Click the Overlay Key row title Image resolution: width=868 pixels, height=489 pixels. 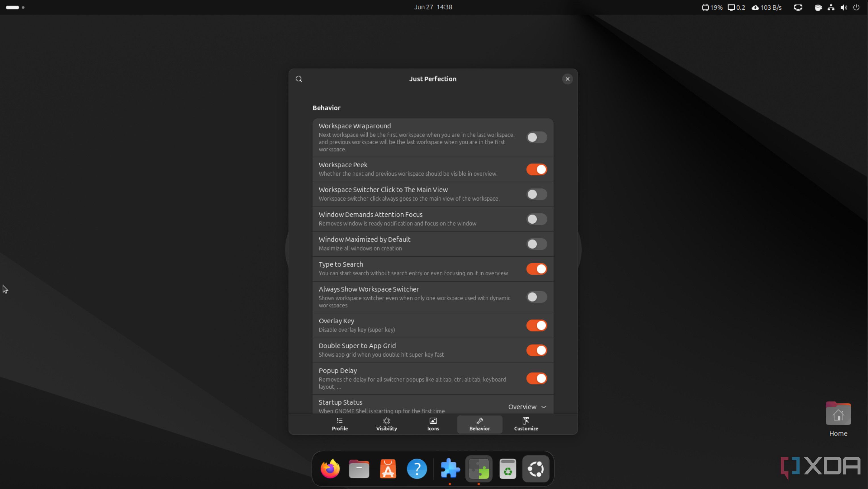pos(336,321)
